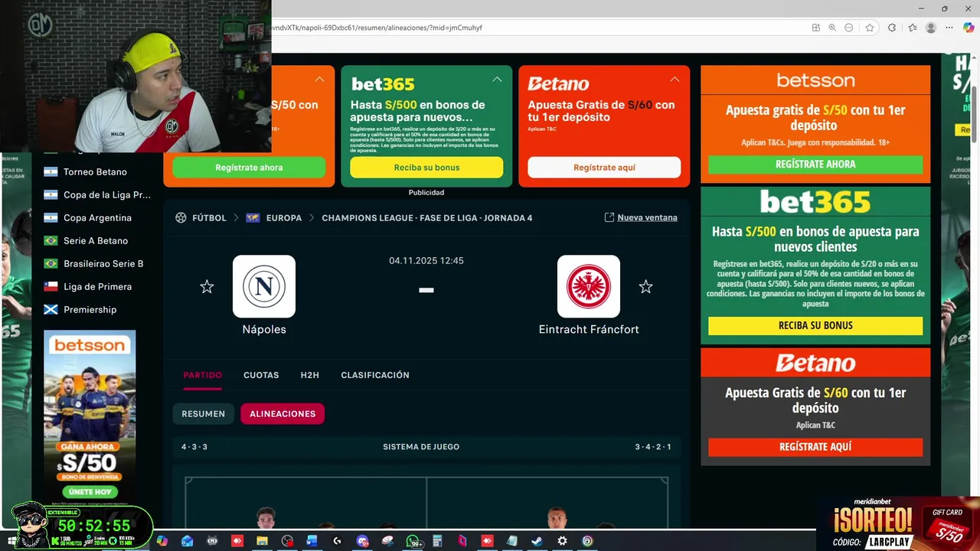980x551 pixels.
Task: Go to the Fútbol breadcrumb with ball icon
Action: pyautogui.click(x=201, y=218)
